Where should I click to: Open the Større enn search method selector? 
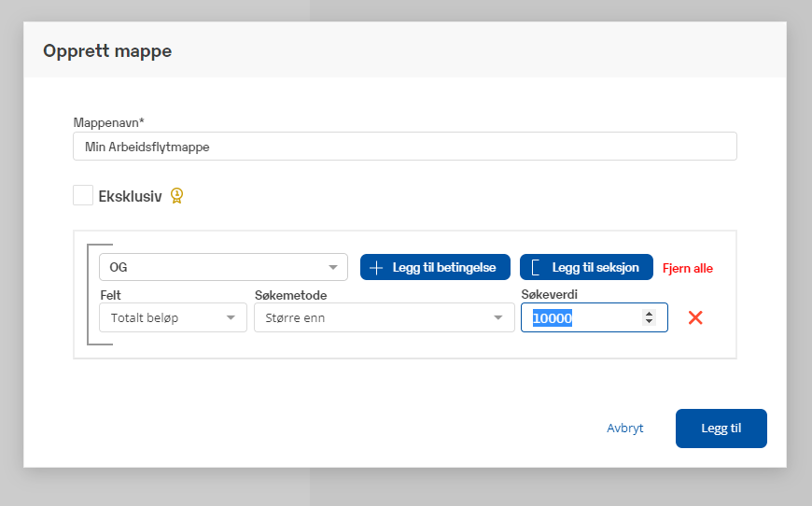(x=373, y=318)
